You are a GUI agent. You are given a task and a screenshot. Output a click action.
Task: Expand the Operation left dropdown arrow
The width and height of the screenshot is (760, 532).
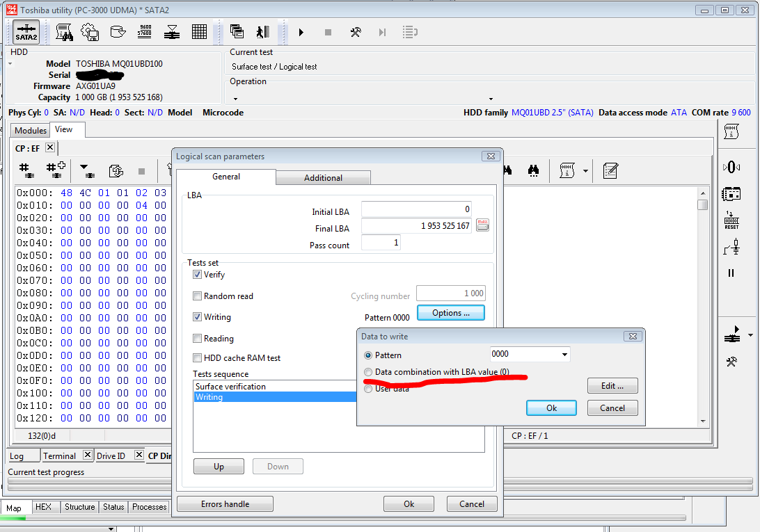(x=235, y=99)
